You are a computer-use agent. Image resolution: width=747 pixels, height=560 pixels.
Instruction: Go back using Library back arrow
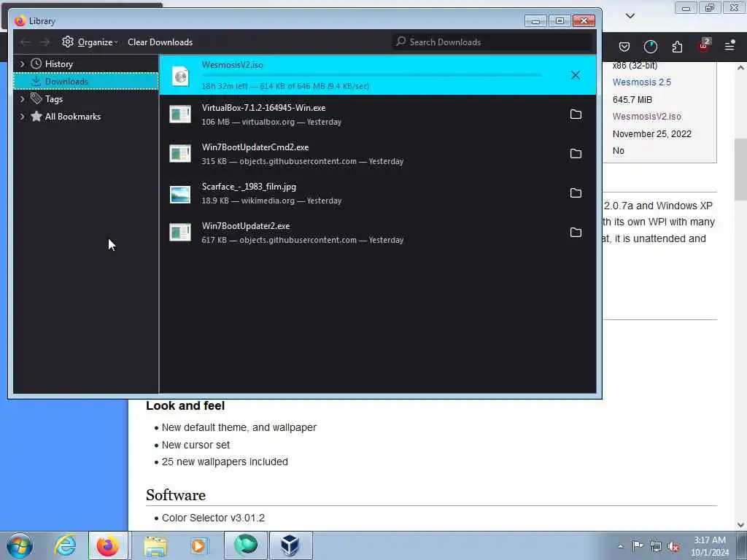(26, 42)
